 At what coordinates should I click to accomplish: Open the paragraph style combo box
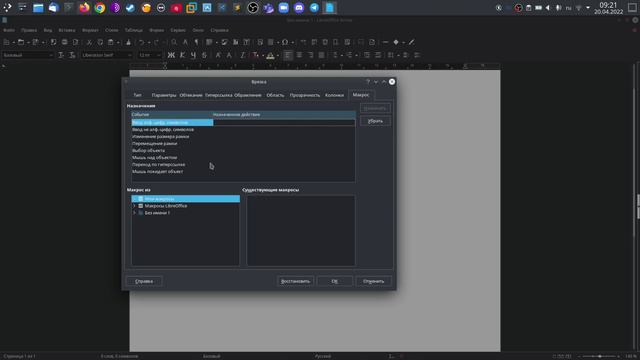coord(28,55)
